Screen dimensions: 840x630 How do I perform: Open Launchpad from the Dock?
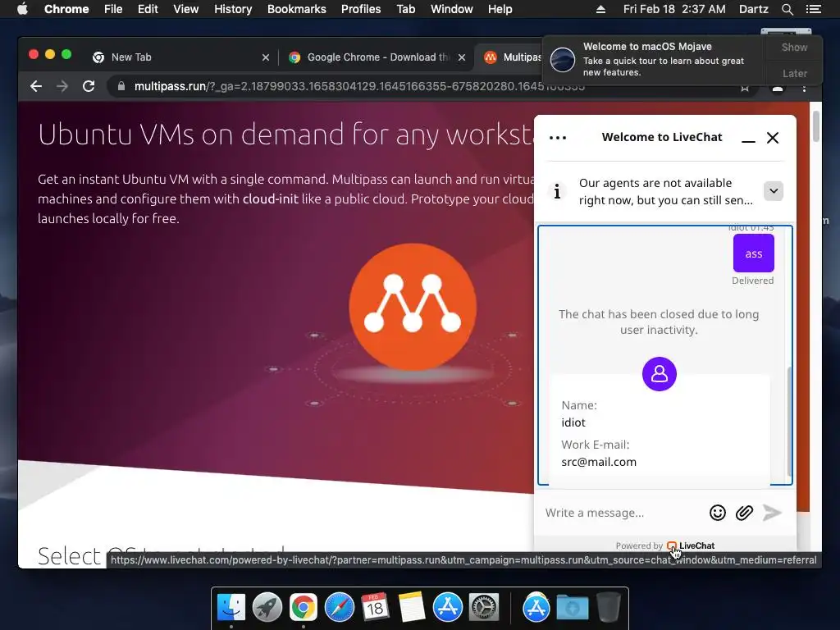(267, 608)
